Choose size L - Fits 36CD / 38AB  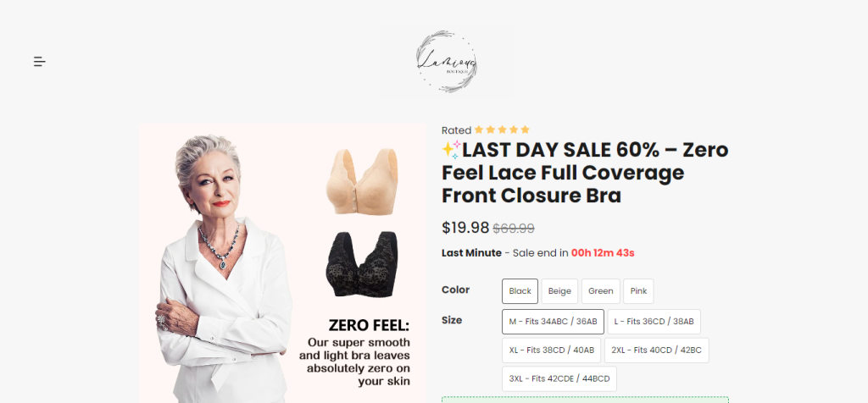tap(654, 322)
